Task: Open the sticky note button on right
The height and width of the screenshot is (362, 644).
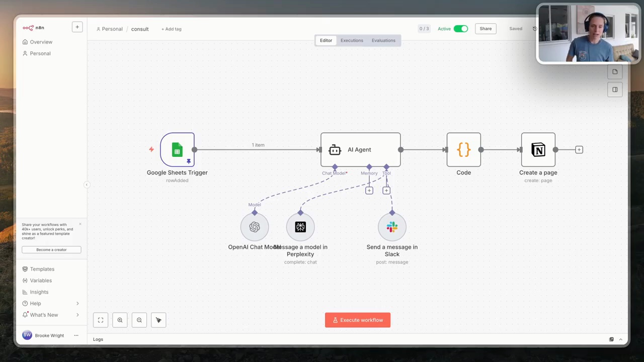Action: point(615,72)
